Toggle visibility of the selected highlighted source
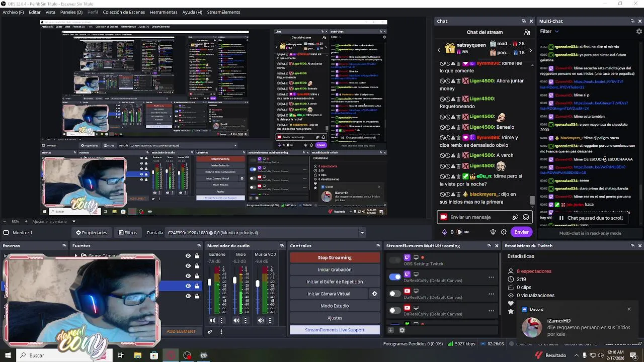The height and width of the screenshot is (362, 644). point(188,286)
